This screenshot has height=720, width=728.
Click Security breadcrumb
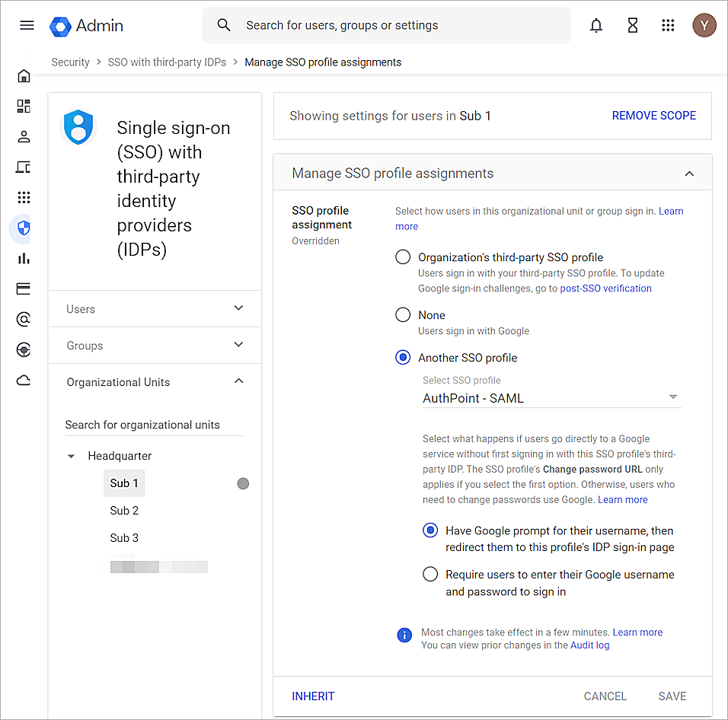(70, 62)
